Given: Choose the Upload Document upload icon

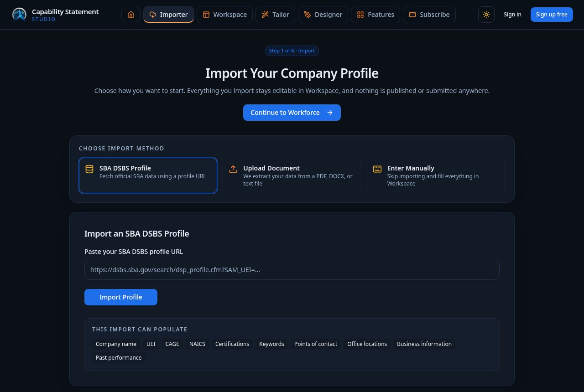Looking at the screenshot, I should (x=233, y=169).
